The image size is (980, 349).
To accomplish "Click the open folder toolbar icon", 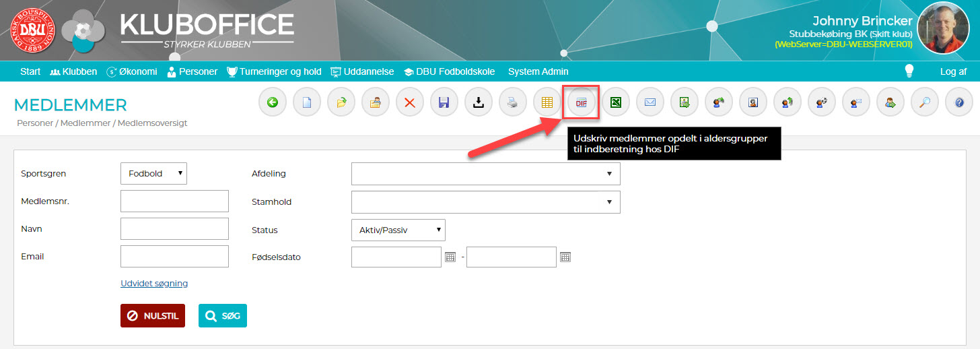I will point(341,103).
